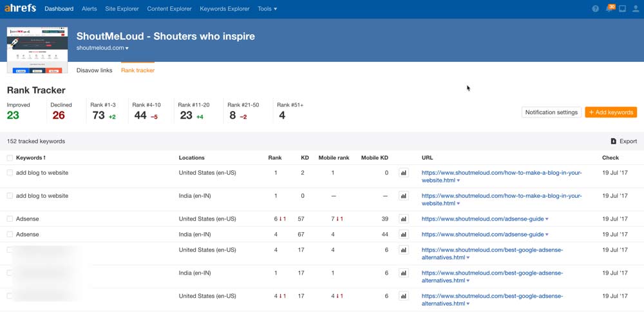Viewport: 644px width, 312px height.
Task: Switch to Disavow links tab
Action: click(x=95, y=70)
